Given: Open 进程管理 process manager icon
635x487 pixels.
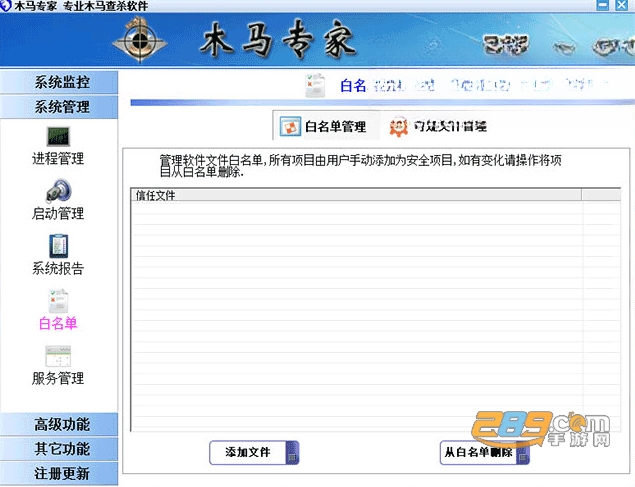Looking at the screenshot, I should 58,137.
